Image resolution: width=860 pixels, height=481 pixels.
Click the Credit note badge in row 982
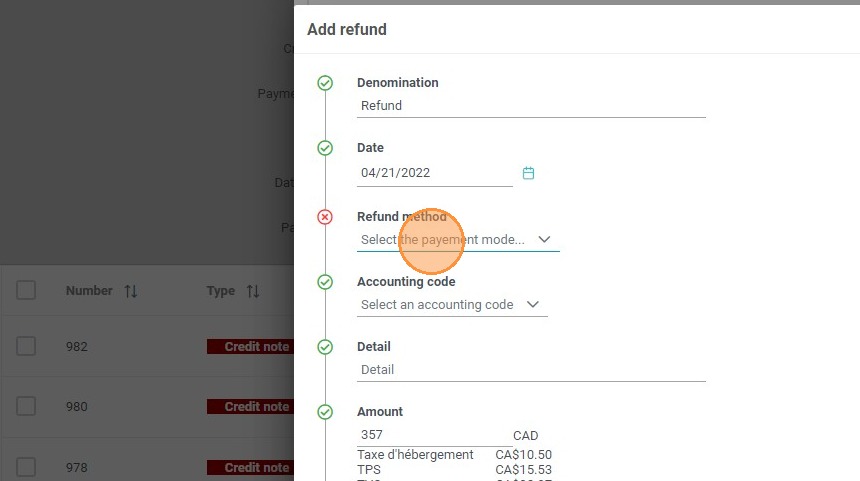tap(251, 347)
